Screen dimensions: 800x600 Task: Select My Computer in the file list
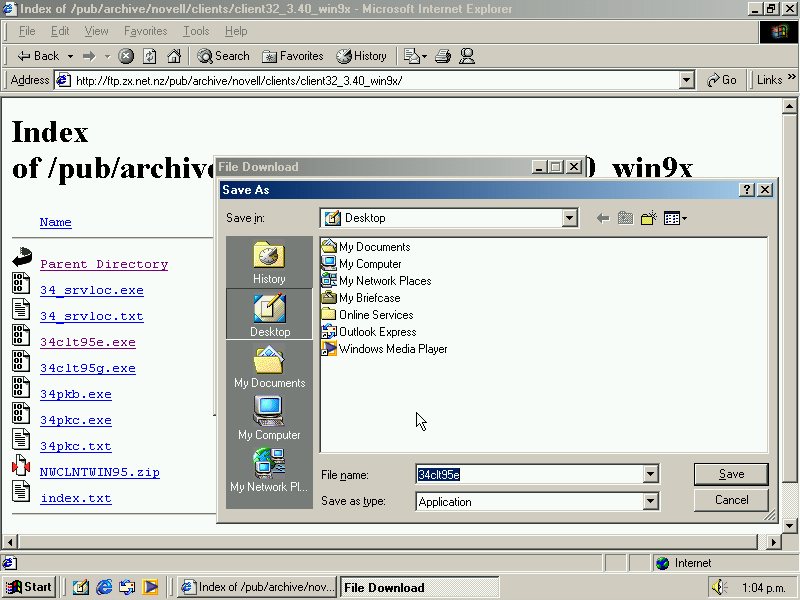(x=361, y=264)
